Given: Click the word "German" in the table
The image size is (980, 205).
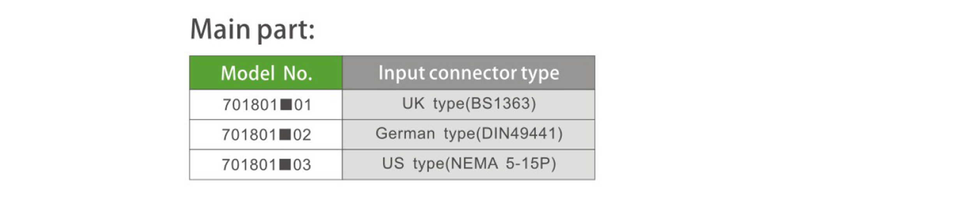Looking at the screenshot, I should [405, 134].
